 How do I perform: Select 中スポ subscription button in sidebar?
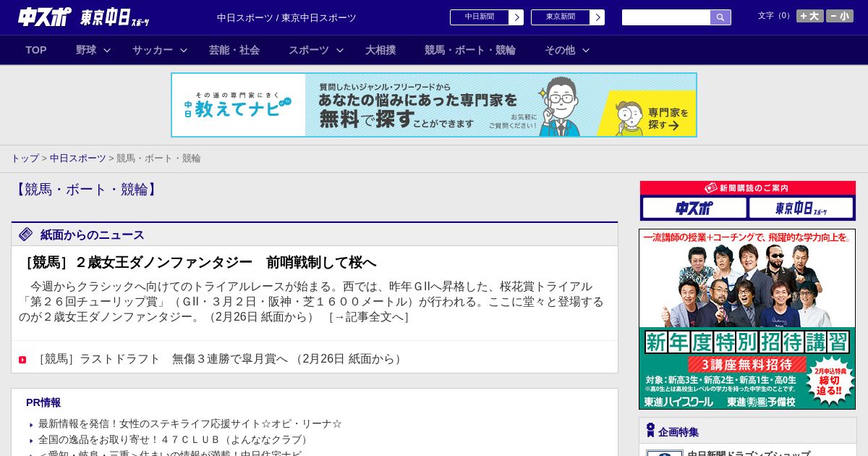tap(694, 208)
